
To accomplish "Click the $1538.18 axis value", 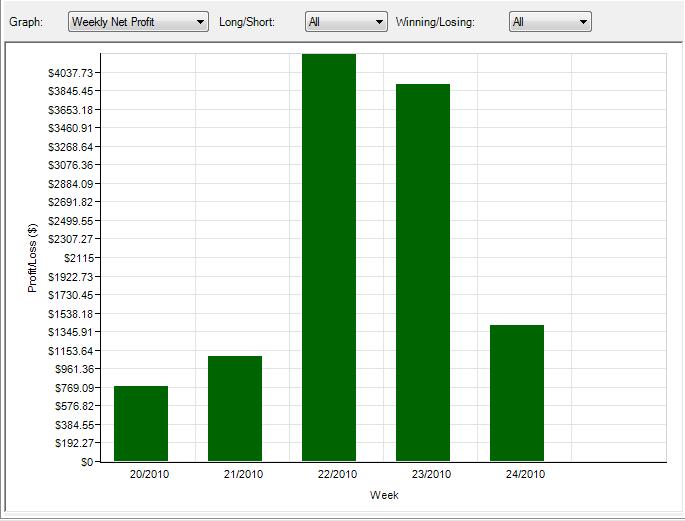I will 71,314.
